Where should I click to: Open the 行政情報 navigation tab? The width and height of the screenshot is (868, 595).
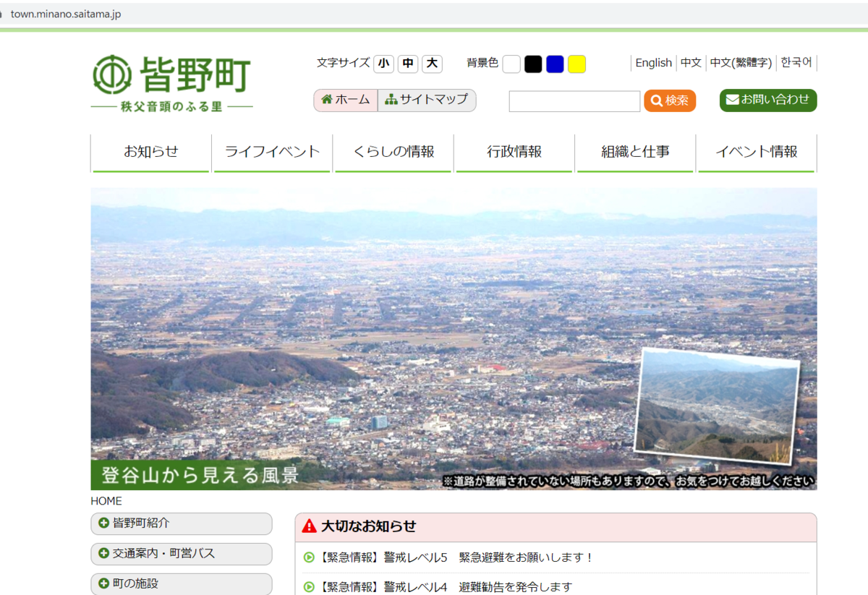pyautogui.click(x=514, y=153)
